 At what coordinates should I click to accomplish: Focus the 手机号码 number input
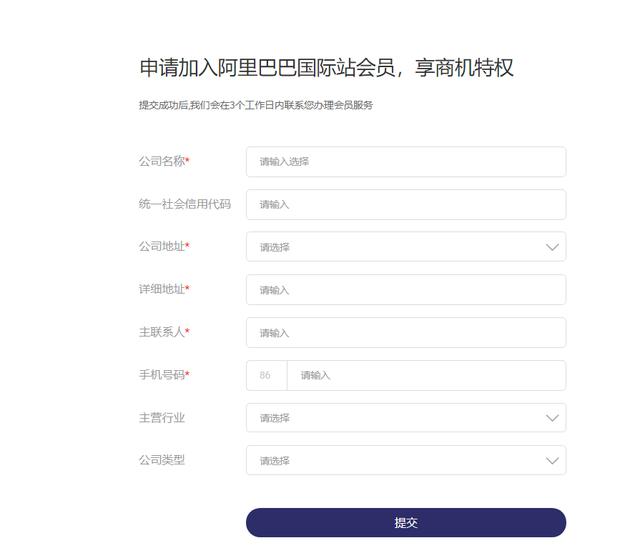[427, 375]
